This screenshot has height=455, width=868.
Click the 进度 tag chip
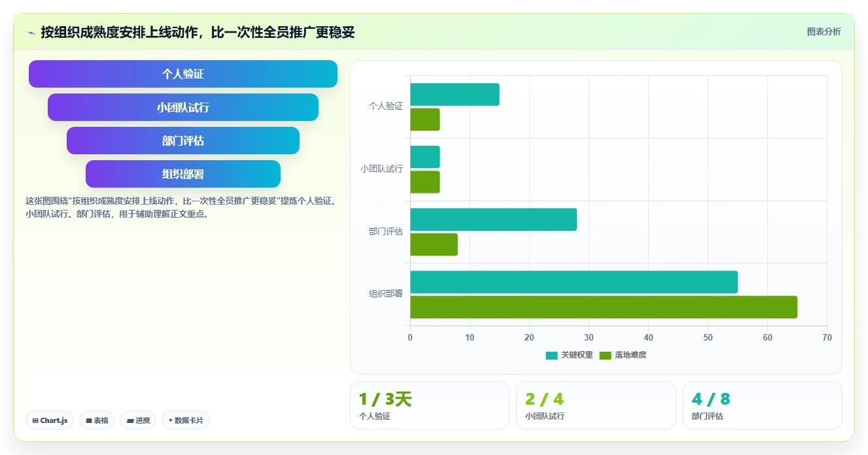coord(138,420)
